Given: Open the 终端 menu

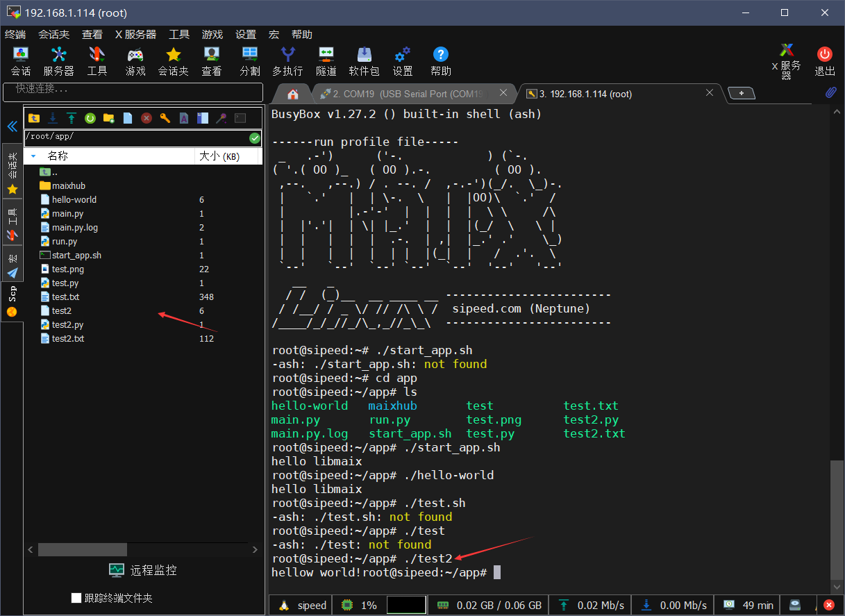Looking at the screenshot, I should 15,34.
